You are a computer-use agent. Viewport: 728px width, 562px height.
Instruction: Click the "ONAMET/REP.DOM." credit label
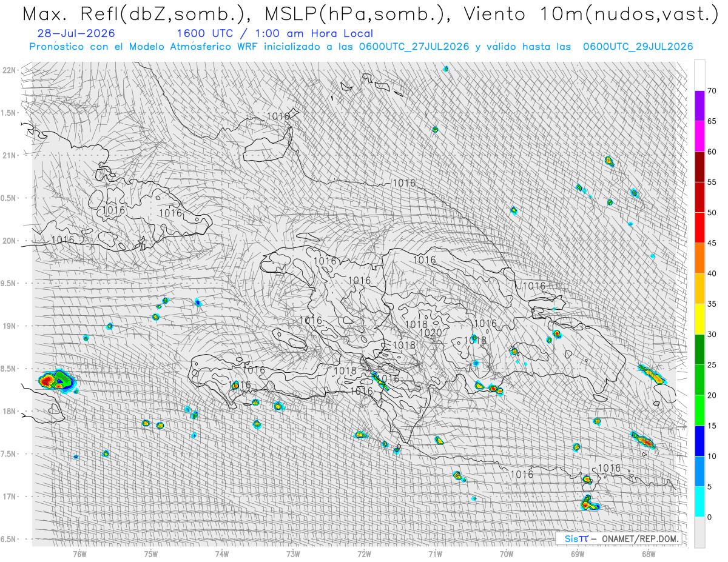tap(639, 538)
